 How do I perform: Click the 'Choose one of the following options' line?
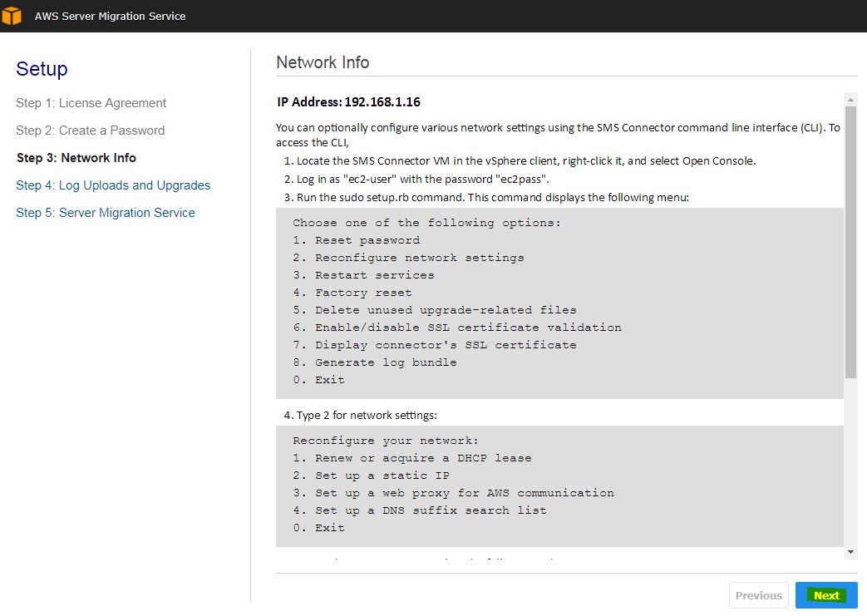point(426,223)
